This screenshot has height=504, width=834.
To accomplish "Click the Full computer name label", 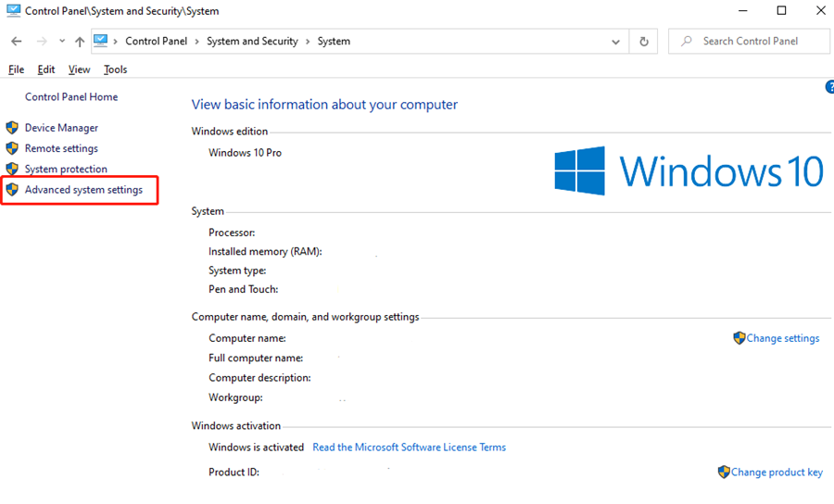I will click(256, 358).
